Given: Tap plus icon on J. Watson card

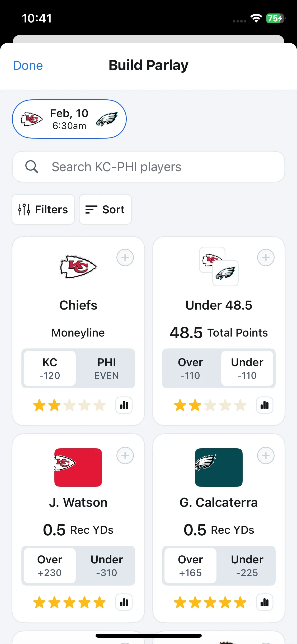Looking at the screenshot, I should point(125,456).
